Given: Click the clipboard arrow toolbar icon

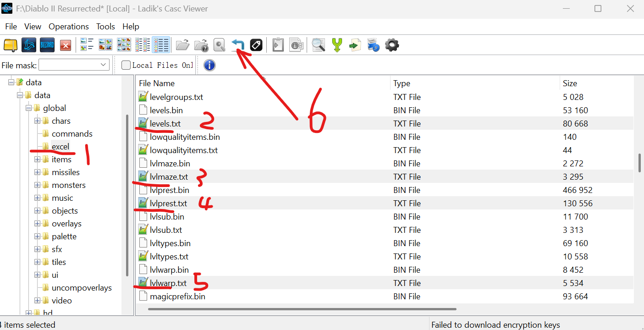Looking at the screenshot, I should point(278,45).
